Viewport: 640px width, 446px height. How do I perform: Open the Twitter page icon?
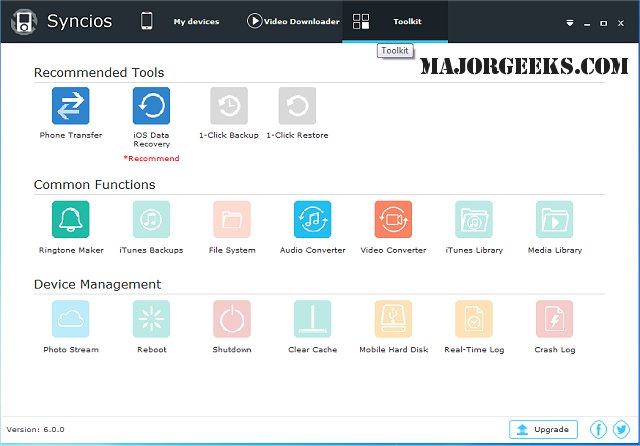621,429
